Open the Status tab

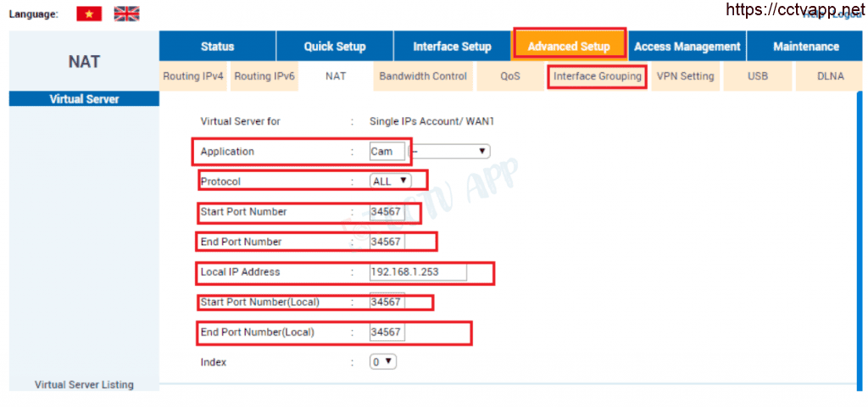217,47
